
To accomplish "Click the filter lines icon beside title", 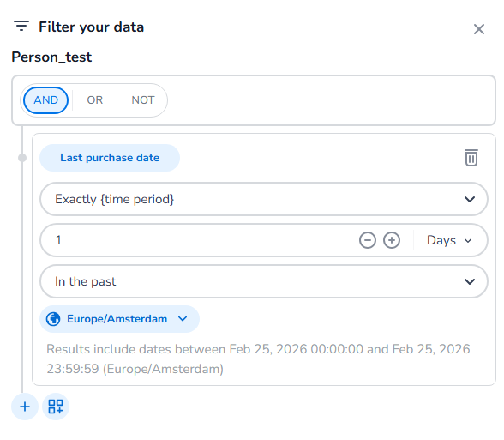I will click(x=21, y=26).
